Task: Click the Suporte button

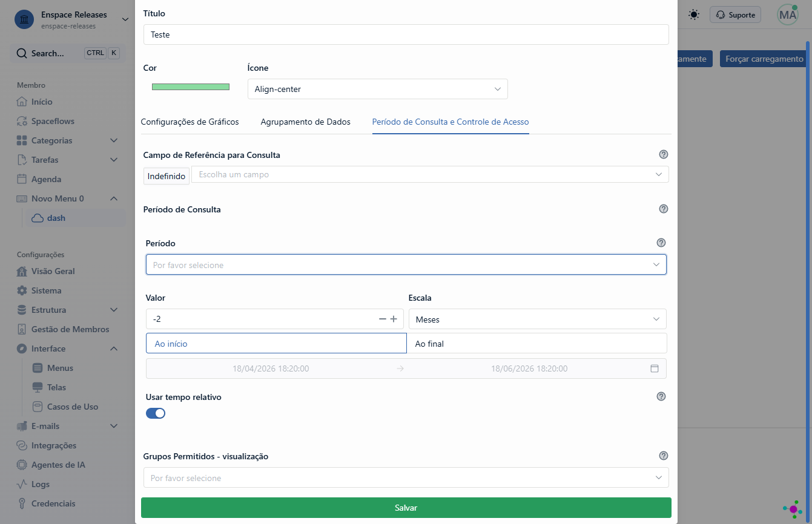Action: point(736,15)
